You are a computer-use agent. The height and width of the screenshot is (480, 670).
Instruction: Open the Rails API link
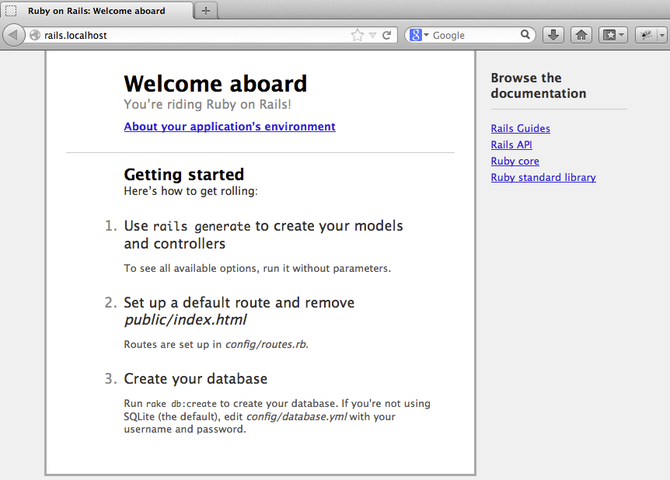pos(511,144)
